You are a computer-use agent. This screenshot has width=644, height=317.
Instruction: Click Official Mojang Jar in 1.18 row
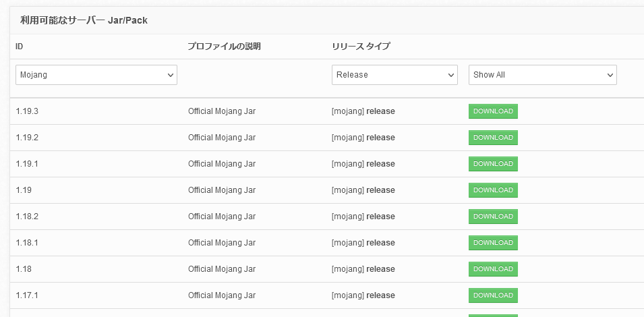(222, 269)
